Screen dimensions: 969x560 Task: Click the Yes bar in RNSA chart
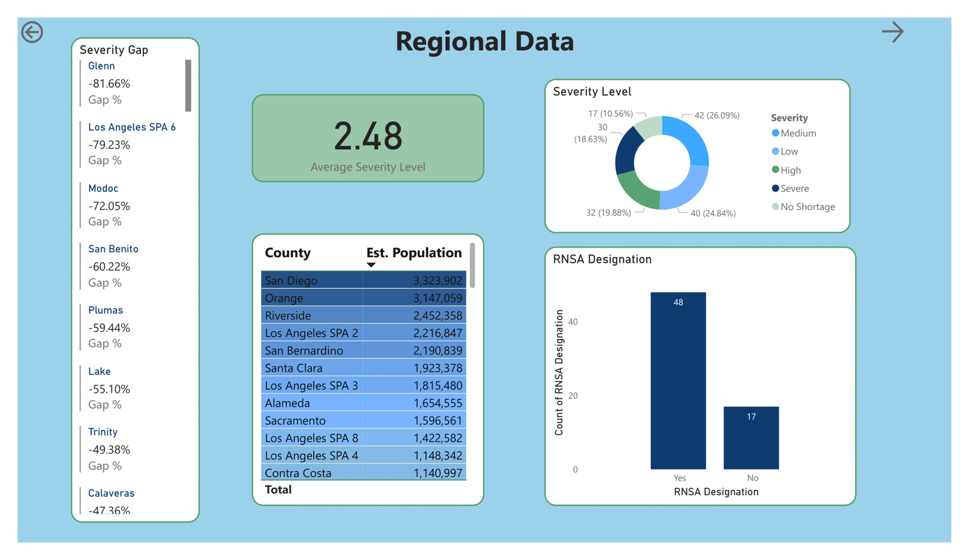coord(678,380)
